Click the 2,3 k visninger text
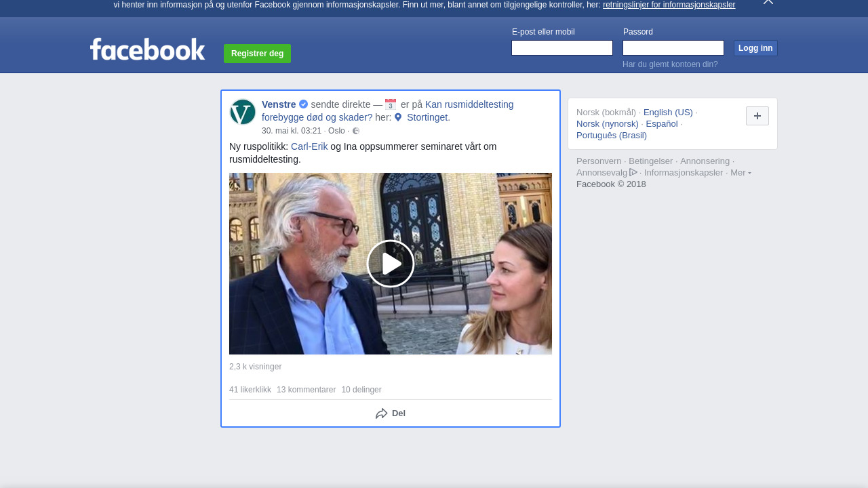Image resolution: width=868 pixels, height=488 pixels. pyautogui.click(x=255, y=367)
